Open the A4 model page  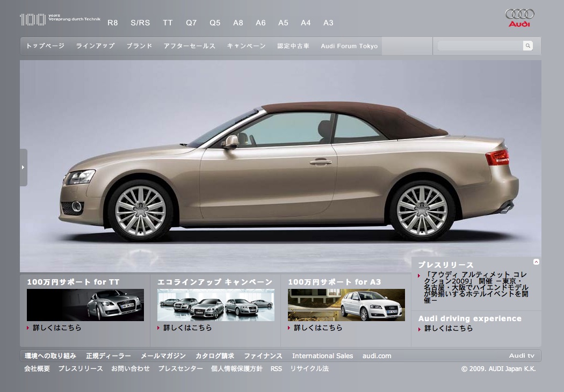click(x=306, y=23)
